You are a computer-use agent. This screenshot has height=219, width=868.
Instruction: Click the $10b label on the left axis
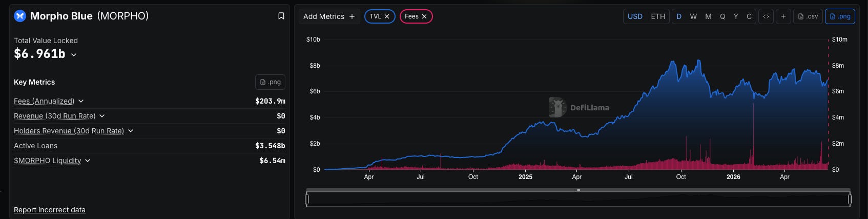(x=313, y=39)
